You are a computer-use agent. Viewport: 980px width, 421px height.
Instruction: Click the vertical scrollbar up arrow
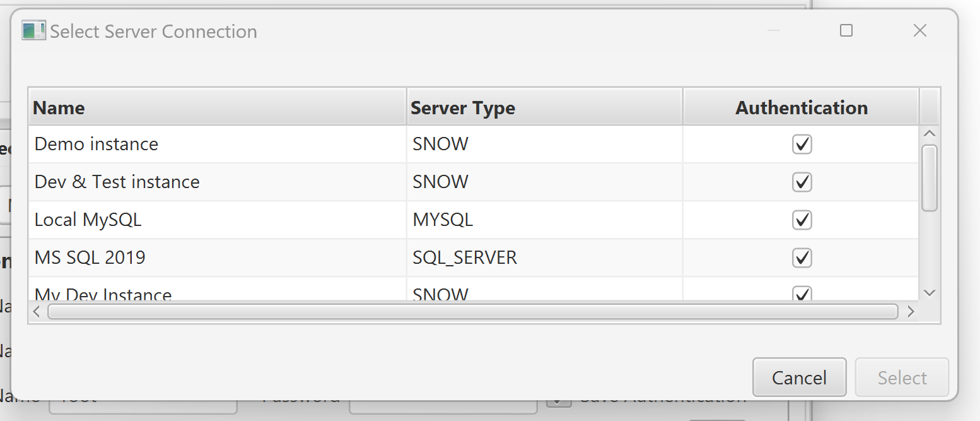point(929,134)
